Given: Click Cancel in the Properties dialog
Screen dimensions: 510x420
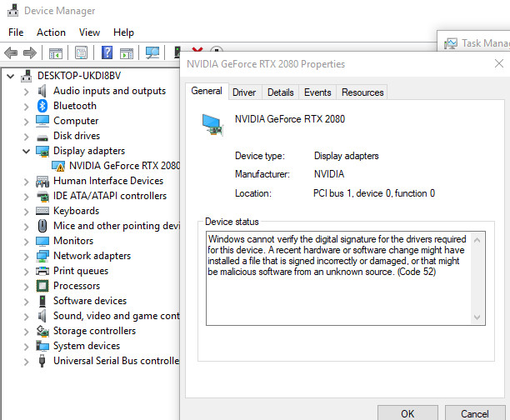Looking at the screenshot, I should [x=474, y=413].
